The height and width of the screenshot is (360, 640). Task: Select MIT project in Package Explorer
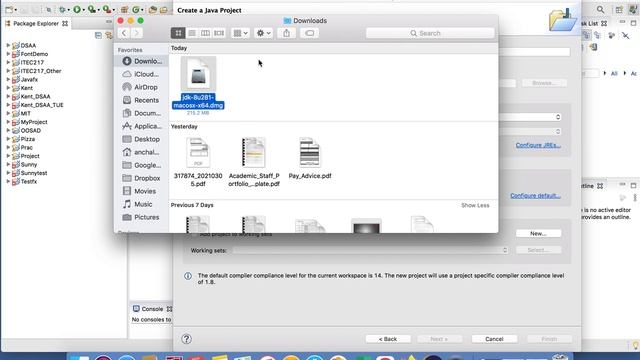tap(21, 113)
